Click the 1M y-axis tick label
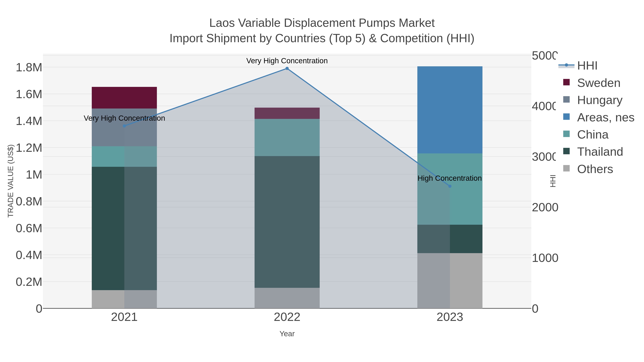 34,175
